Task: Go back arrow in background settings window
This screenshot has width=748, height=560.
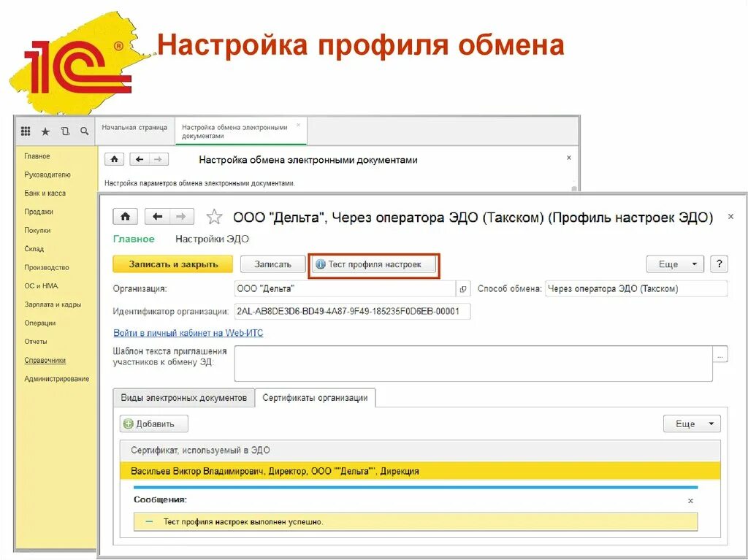Action: (x=140, y=159)
